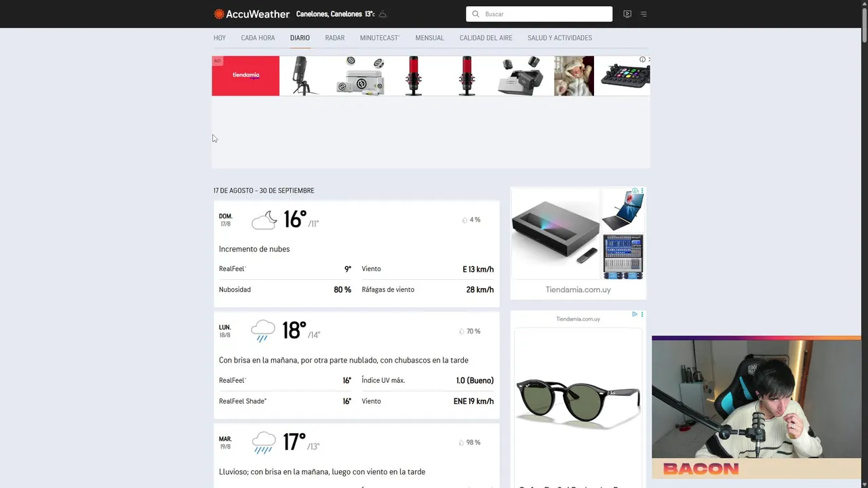Viewport: 868px width, 488px height.
Task: Click the rain cloud icon for LUN. 18/8
Action: point(263,331)
